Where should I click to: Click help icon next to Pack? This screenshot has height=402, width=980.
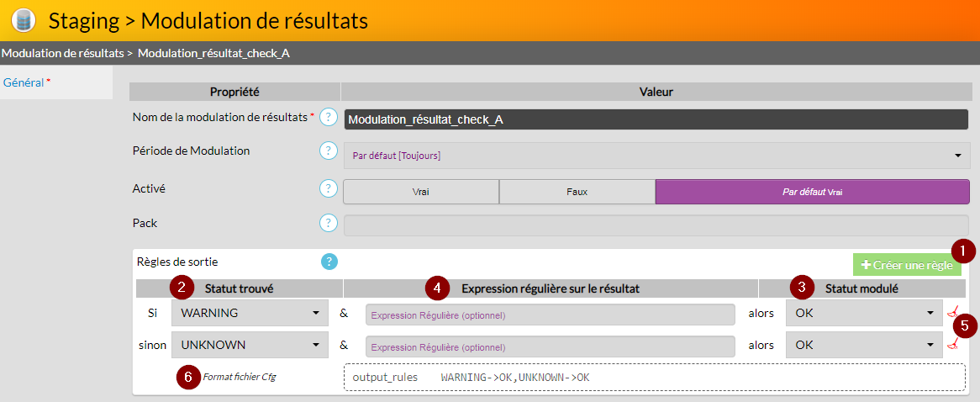(x=328, y=224)
